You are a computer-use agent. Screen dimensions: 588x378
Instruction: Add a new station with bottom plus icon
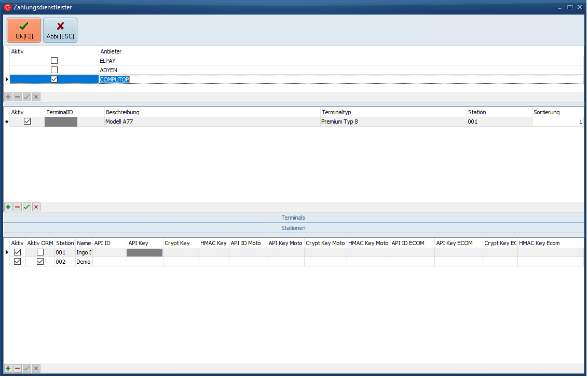point(8,368)
